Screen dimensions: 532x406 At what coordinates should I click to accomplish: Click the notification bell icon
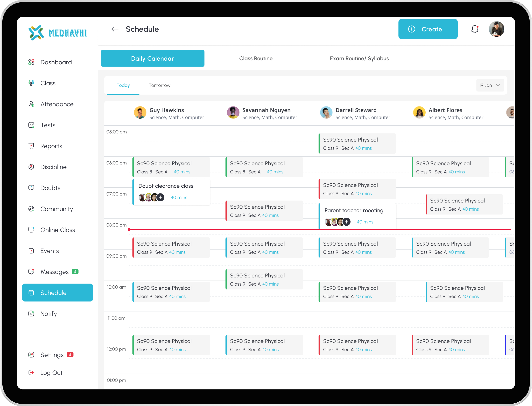tap(474, 29)
